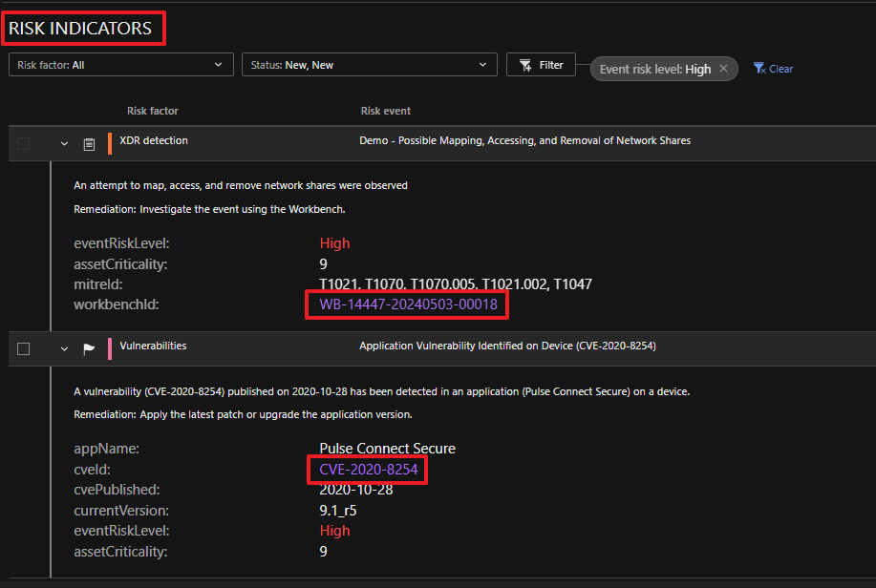Image resolution: width=876 pixels, height=588 pixels.
Task: Select the Application Vulnerability Identified on Device event
Action: 506,346
